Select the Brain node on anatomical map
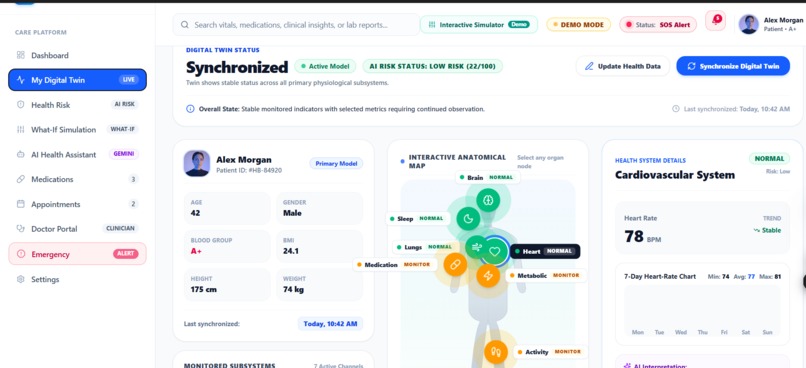Viewport: 806px width, 368px height. coord(488,200)
